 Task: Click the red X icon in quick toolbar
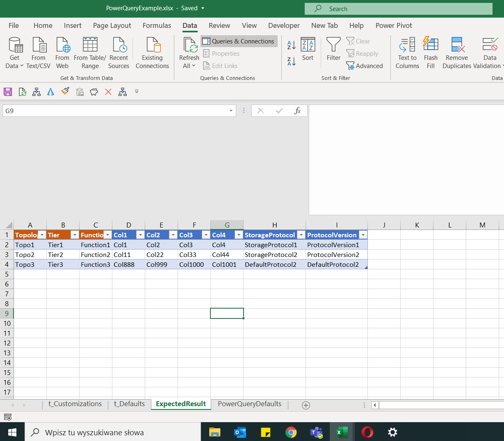[108, 92]
